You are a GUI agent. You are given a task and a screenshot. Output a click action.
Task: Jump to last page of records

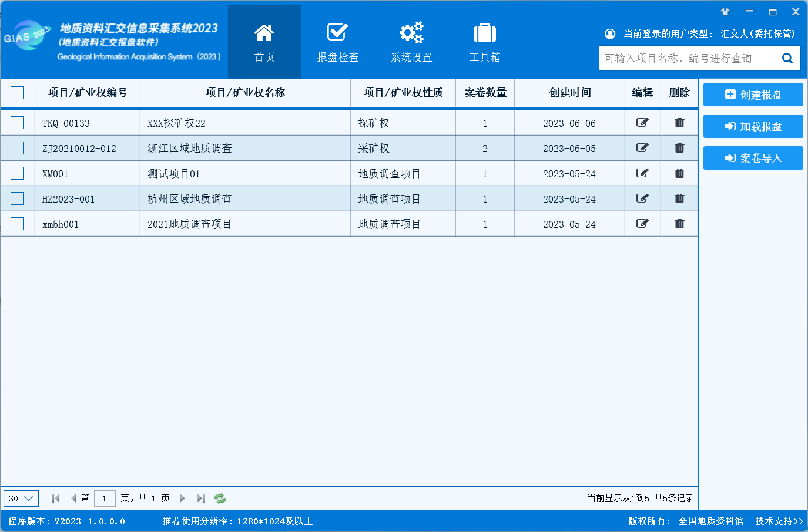[201, 499]
